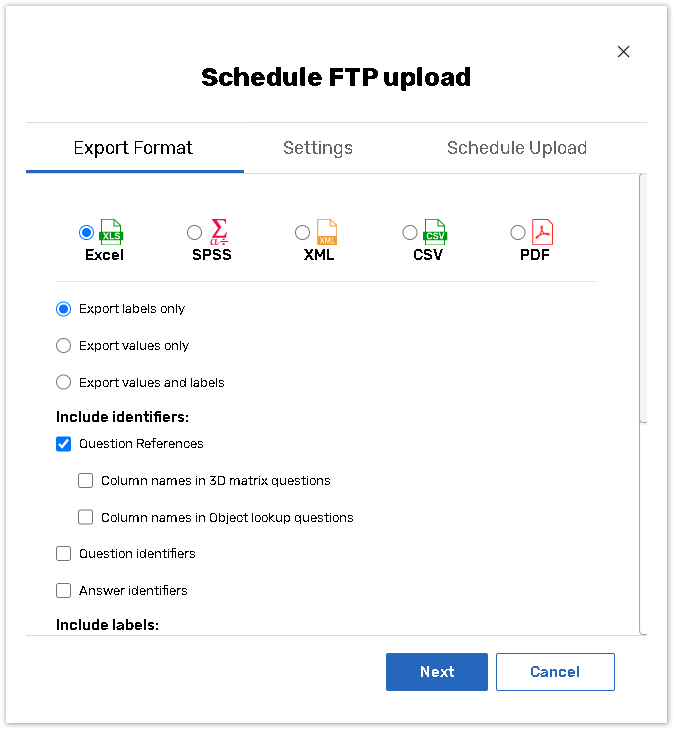Choose the PDF format radio button

518,232
